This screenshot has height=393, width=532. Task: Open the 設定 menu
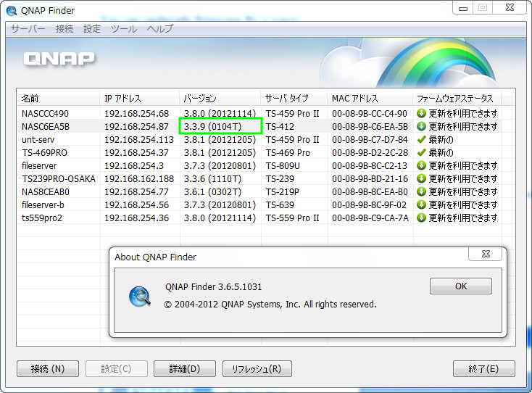click(92, 29)
